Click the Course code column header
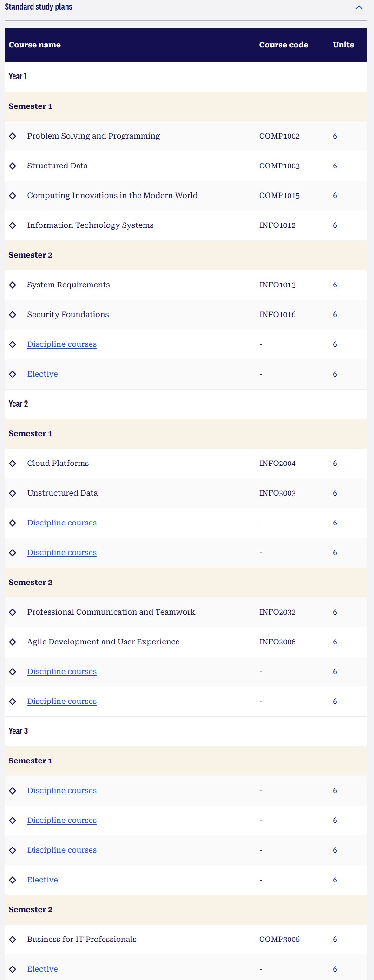This screenshot has width=374, height=980. click(x=283, y=45)
